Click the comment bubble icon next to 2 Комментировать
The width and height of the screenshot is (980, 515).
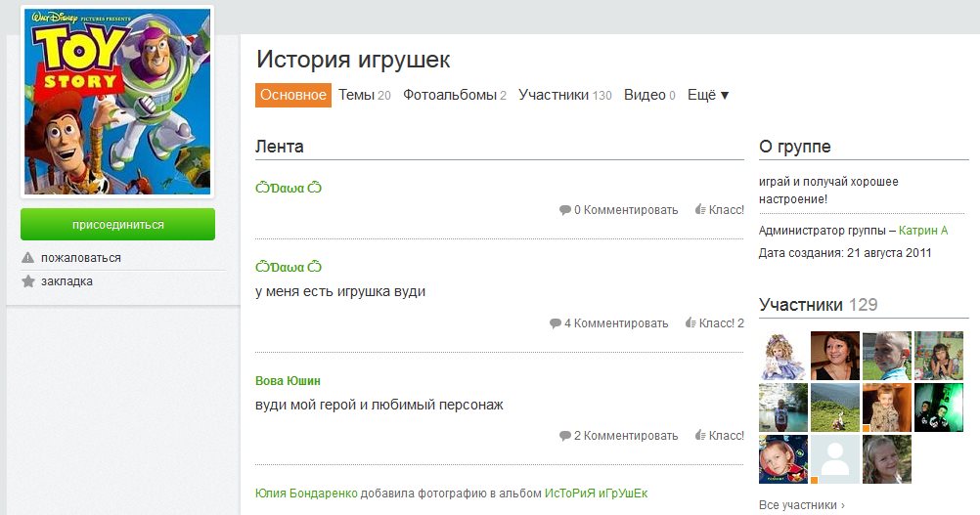click(565, 436)
